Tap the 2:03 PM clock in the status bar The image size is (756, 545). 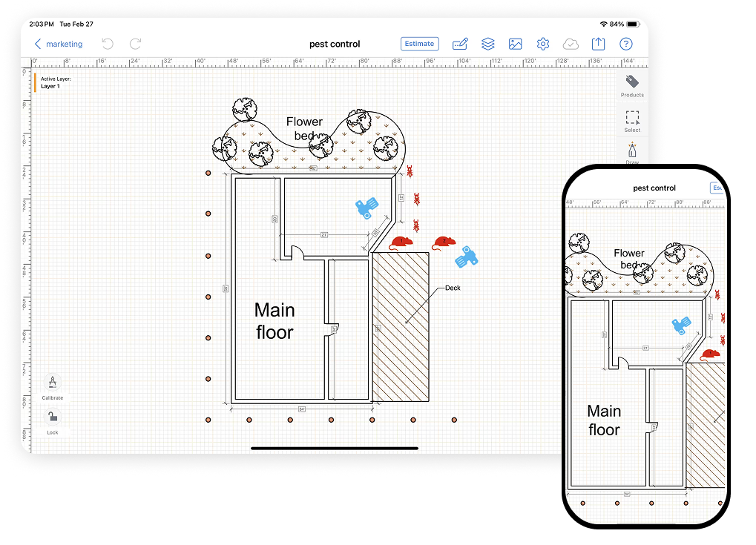click(42, 24)
